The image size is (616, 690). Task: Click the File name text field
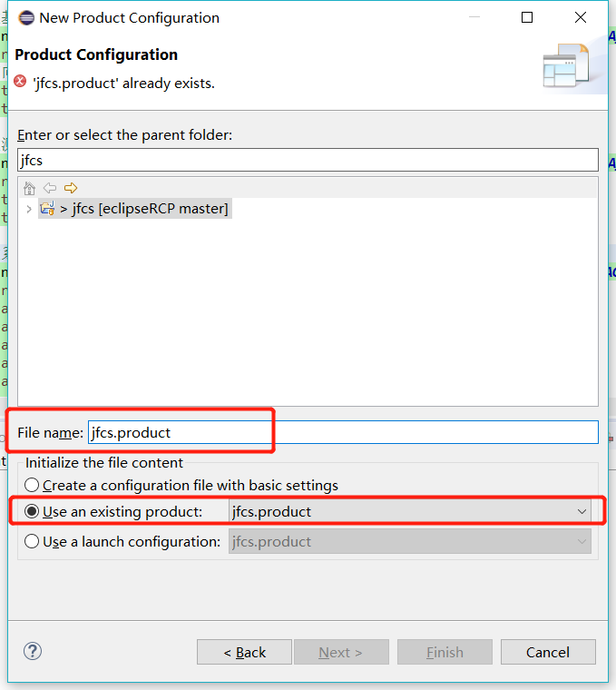(x=343, y=432)
